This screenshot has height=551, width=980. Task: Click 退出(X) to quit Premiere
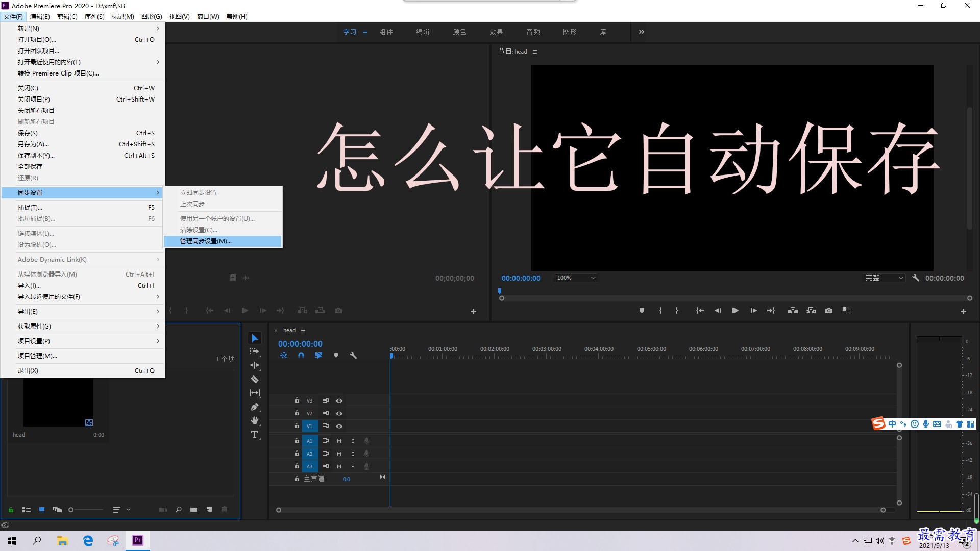[83, 370]
